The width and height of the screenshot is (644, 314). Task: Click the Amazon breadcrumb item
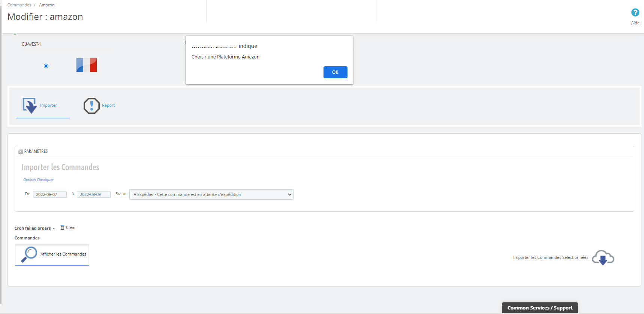tap(47, 5)
